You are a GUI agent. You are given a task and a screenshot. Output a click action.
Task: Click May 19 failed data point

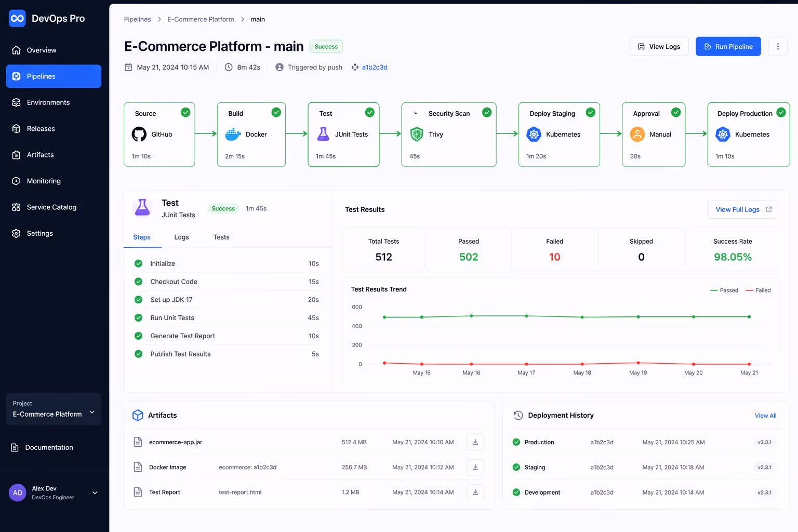pyautogui.click(x=638, y=363)
